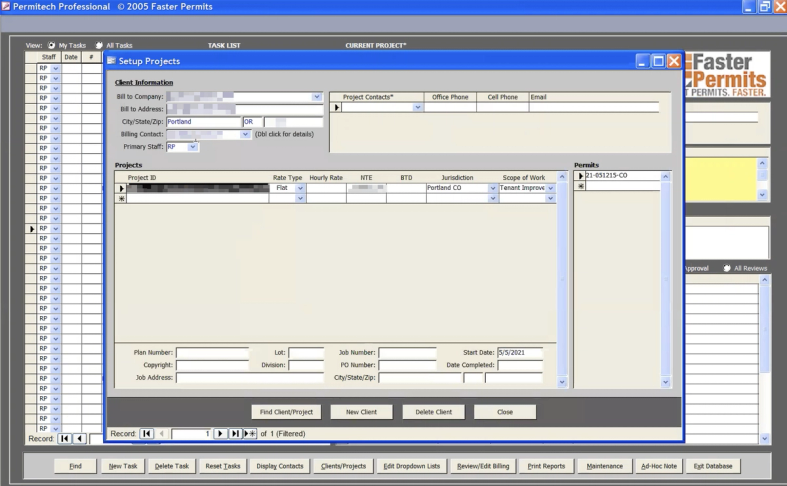Click the Find button in bottom toolbar
The height and width of the screenshot is (486, 787).
tap(75, 466)
